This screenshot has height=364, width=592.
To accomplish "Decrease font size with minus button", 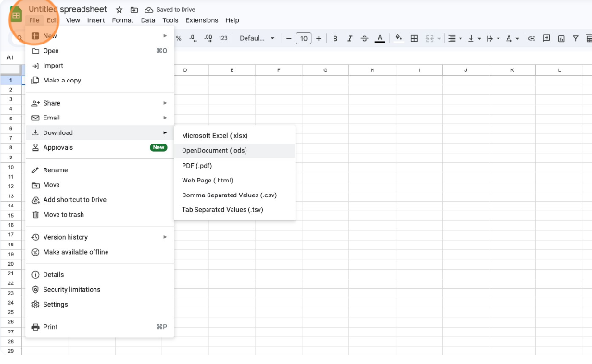I will pos(289,39).
